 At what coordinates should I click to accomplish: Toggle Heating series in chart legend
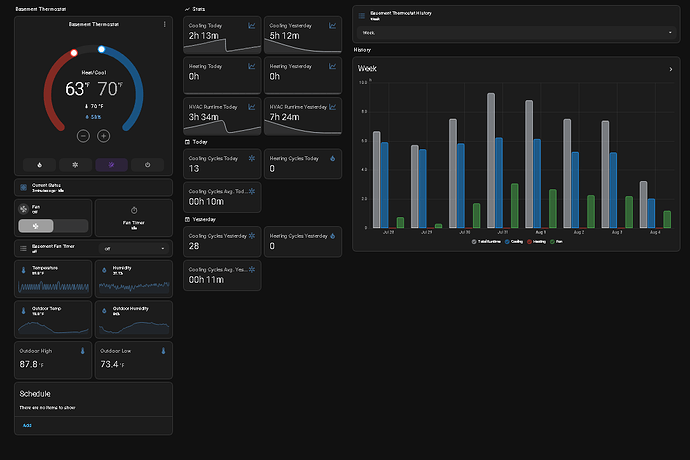[x=536, y=242]
